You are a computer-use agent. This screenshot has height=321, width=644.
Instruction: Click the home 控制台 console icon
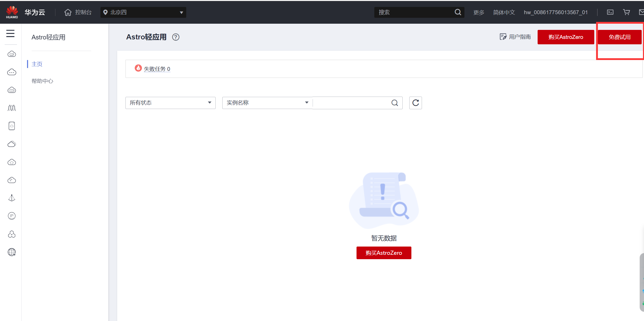(68, 12)
